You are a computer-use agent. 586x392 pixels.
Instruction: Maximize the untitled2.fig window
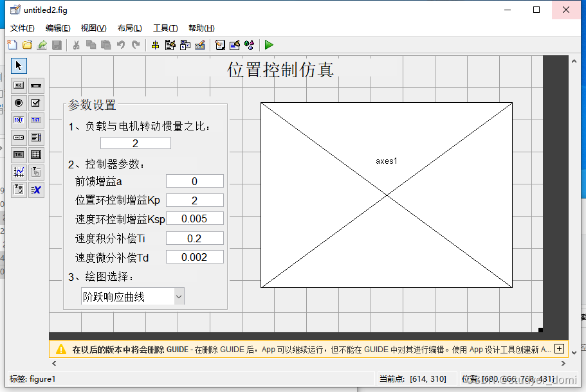(x=536, y=10)
